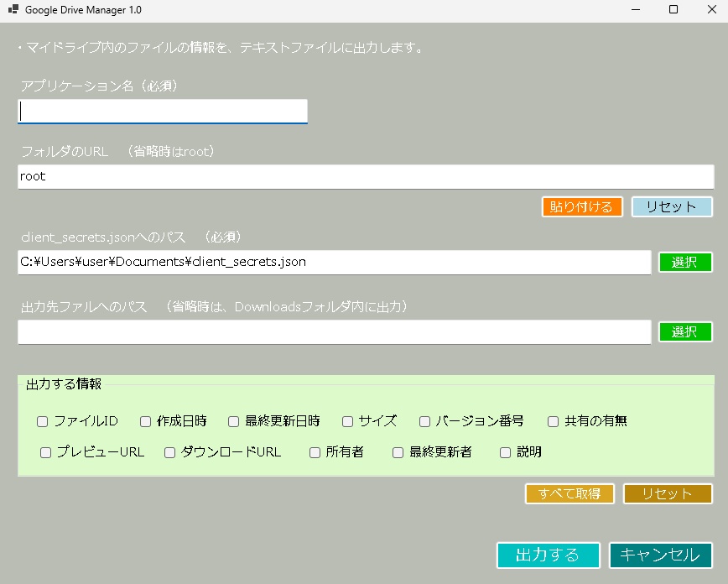728x584 pixels.
Task: Check the 作成日時 checkbox
Action: 145,422
